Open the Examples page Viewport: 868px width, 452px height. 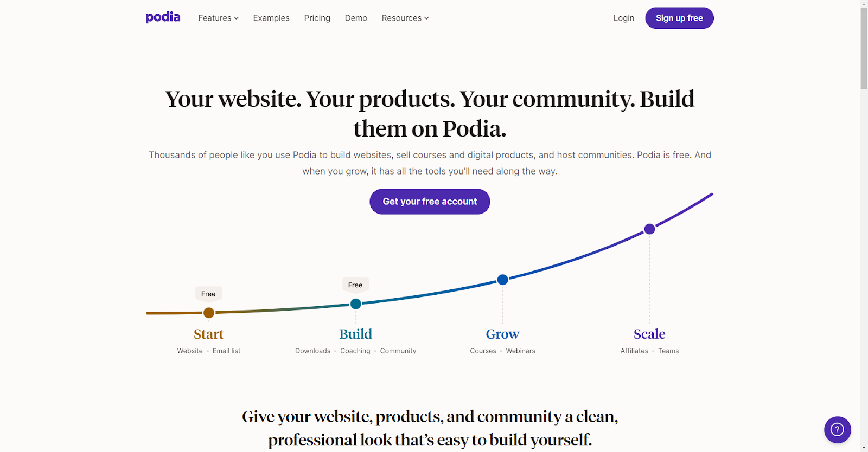pyautogui.click(x=271, y=18)
